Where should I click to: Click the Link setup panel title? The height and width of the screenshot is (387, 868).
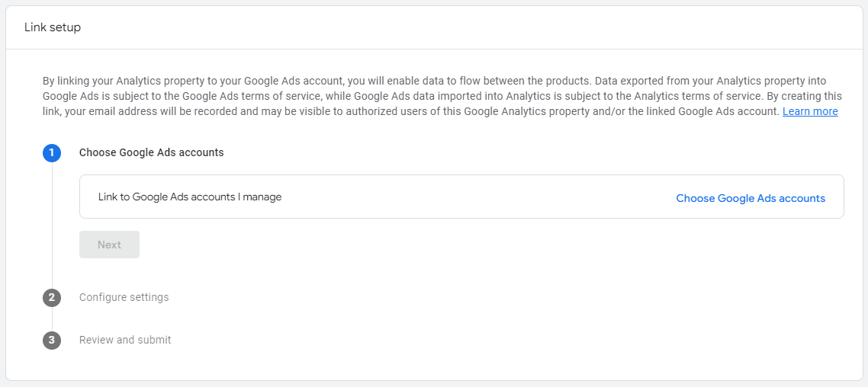(x=53, y=27)
